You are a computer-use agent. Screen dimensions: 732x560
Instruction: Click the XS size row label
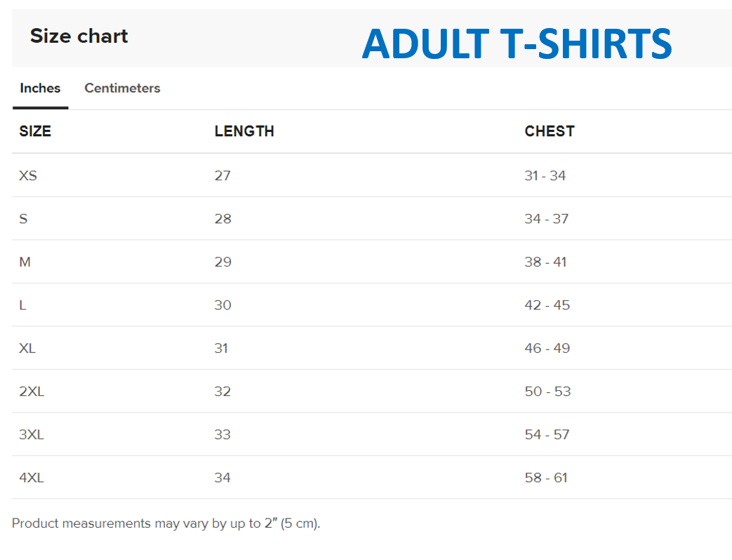tap(28, 175)
